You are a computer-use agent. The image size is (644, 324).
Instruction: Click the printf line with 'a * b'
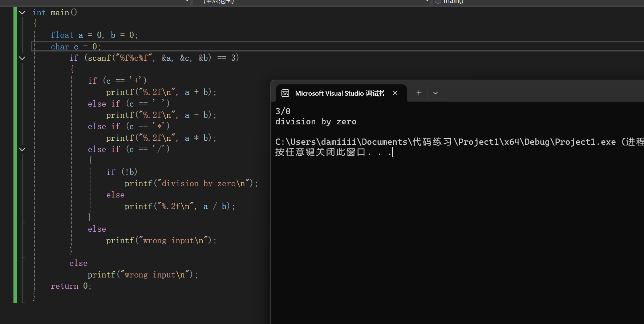tap(161, 138)
